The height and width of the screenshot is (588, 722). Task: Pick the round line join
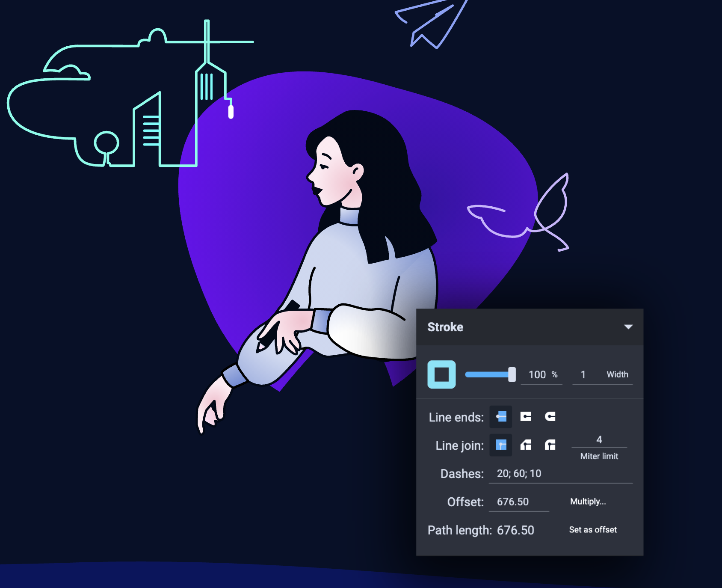[x=550, y=445]
